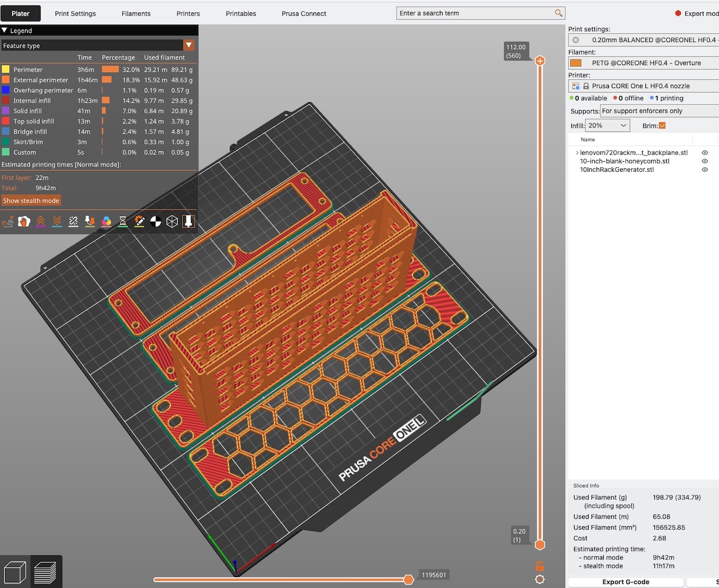This screenshot has height=588, width=719.
Task: Open the Feature type dropdown
Action: click(x=189, y=45)
